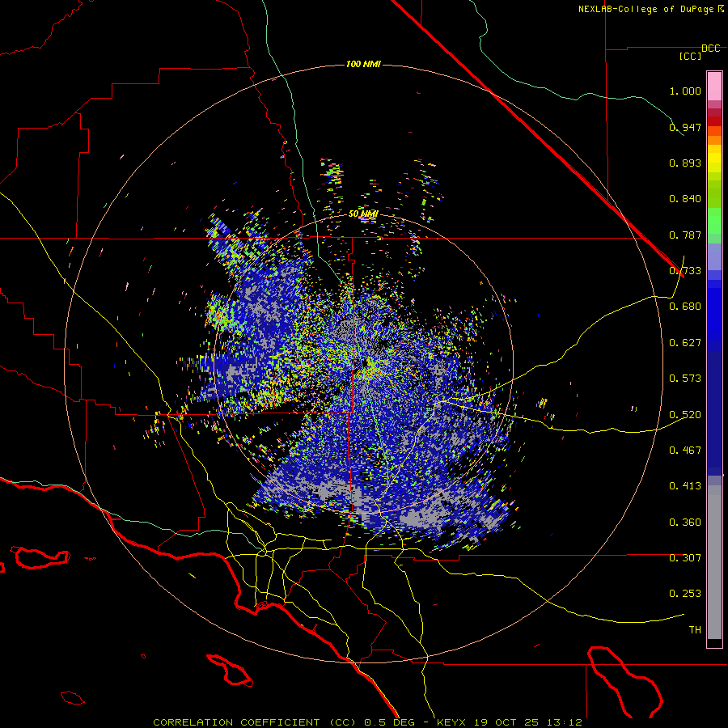The height and width of the screenshot is (728, 728).
Task: Select the 0.520 scale value
Action: (685, 415)
